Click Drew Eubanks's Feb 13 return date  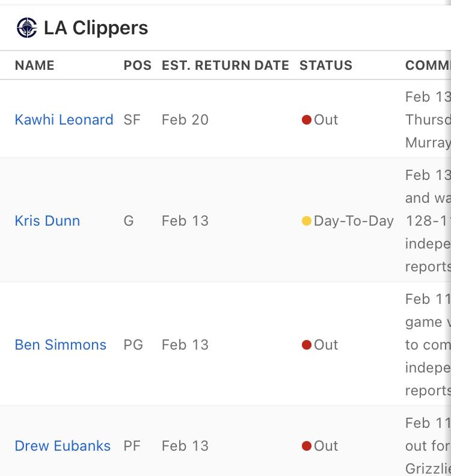185,446
